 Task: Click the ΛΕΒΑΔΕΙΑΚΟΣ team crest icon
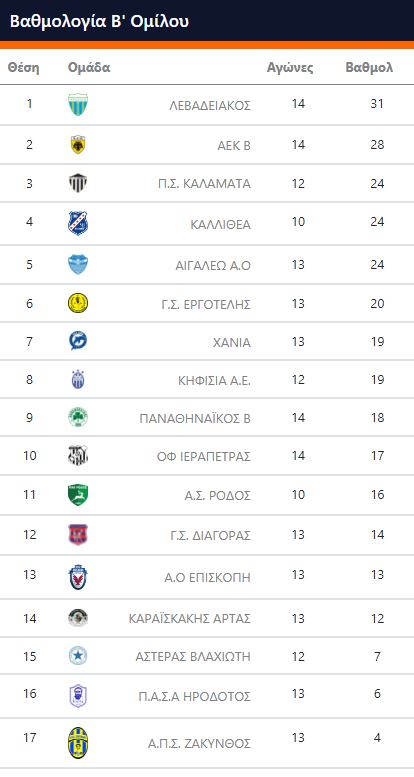[78, 105]
